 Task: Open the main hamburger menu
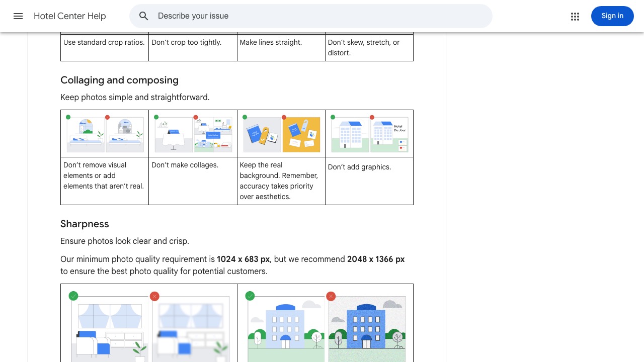tap(18, 16)
